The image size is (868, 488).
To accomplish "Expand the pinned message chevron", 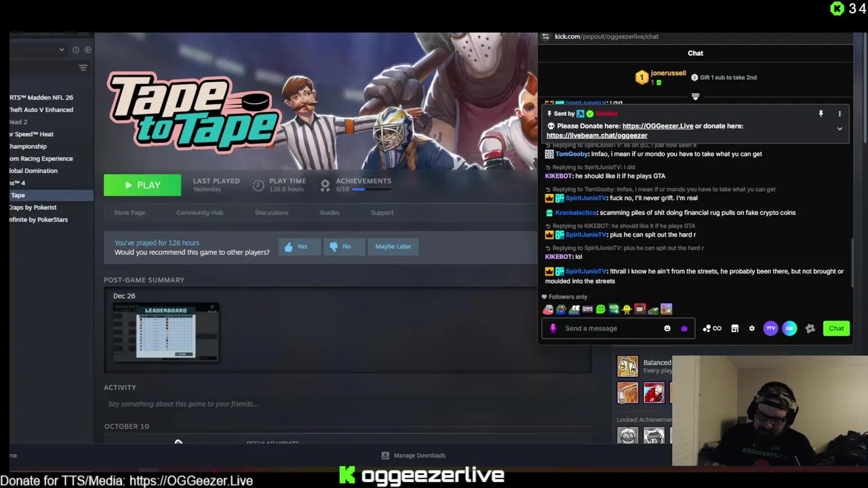I will 840,129.
